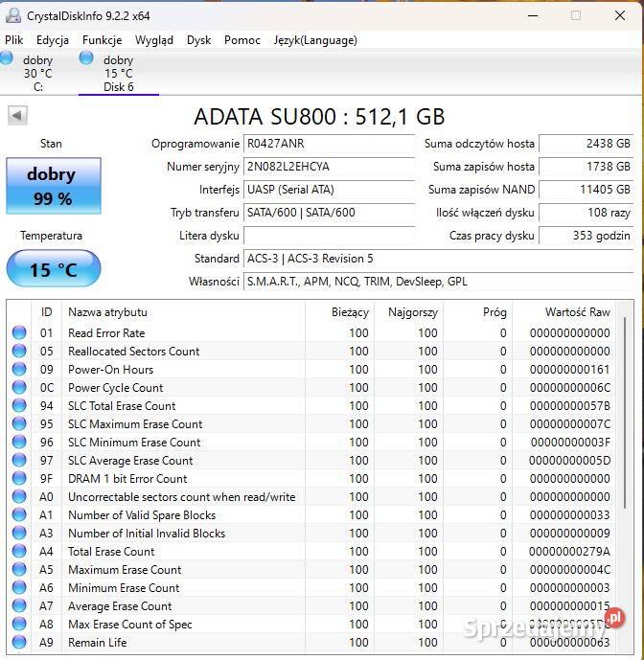The width and height of the screenshot is (644, 660).
Task: Click the CrystalDiskInfo app icon in title bar
Action: [x=13, y=15]
